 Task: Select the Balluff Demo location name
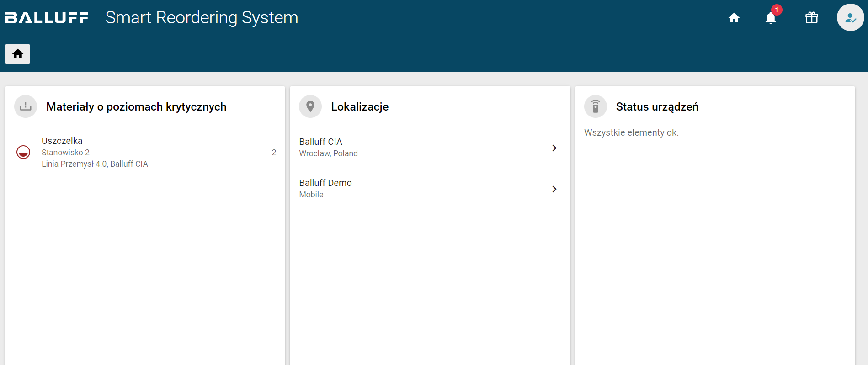[x=325, y=183]
